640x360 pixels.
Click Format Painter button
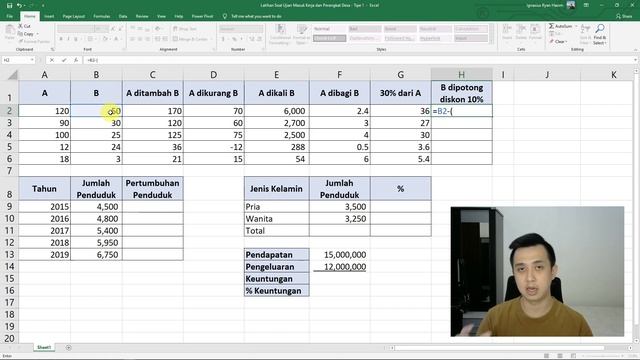[34, 42]
